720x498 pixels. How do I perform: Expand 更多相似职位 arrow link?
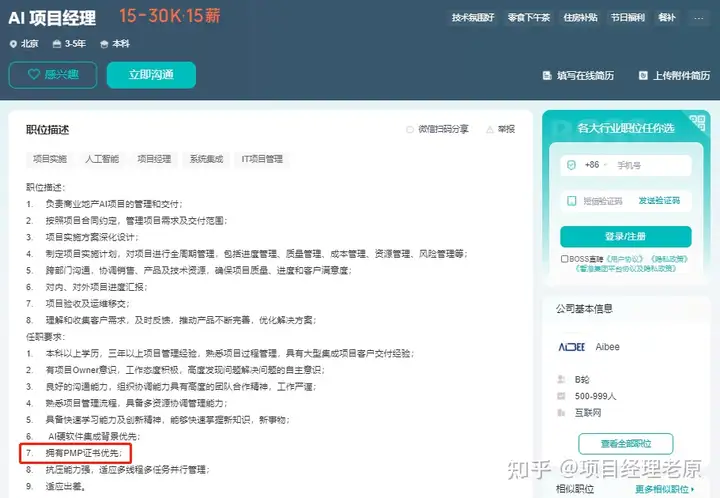[x=665, y=489]
